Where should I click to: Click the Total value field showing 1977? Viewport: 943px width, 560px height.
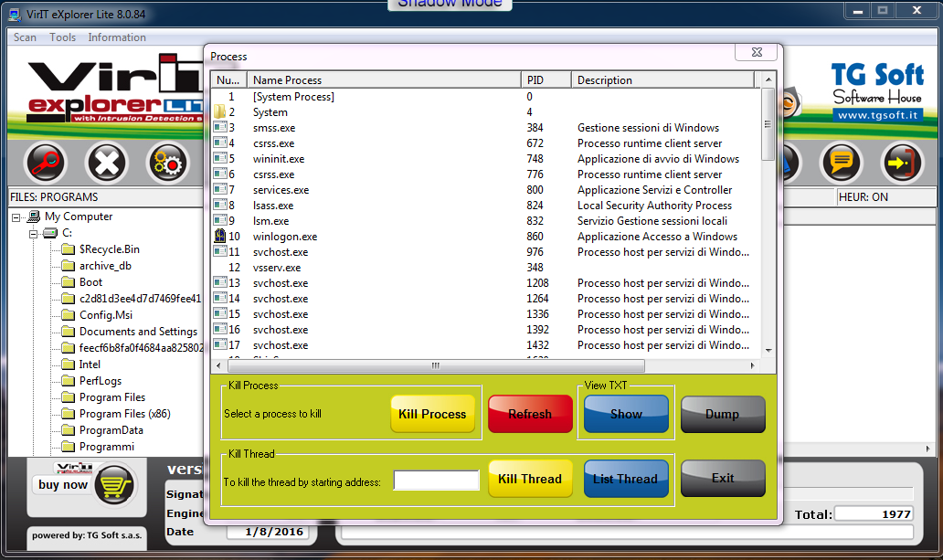(x=874, y=514)
